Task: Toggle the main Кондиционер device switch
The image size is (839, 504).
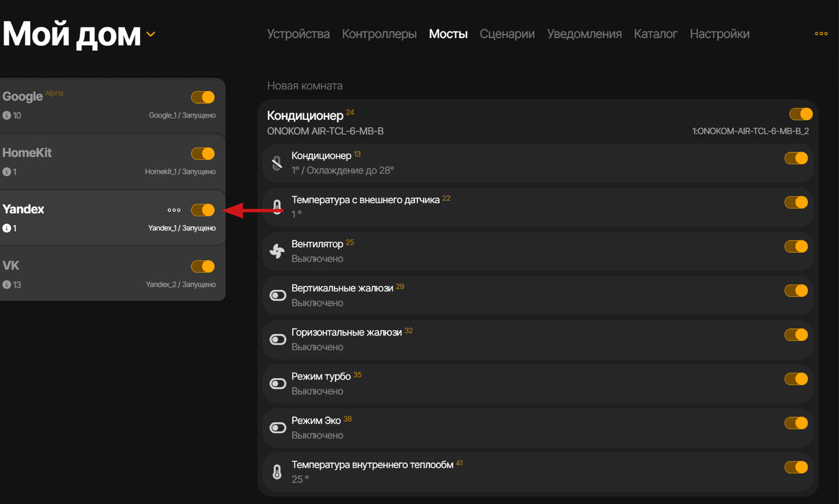Action: coord(801,114)
